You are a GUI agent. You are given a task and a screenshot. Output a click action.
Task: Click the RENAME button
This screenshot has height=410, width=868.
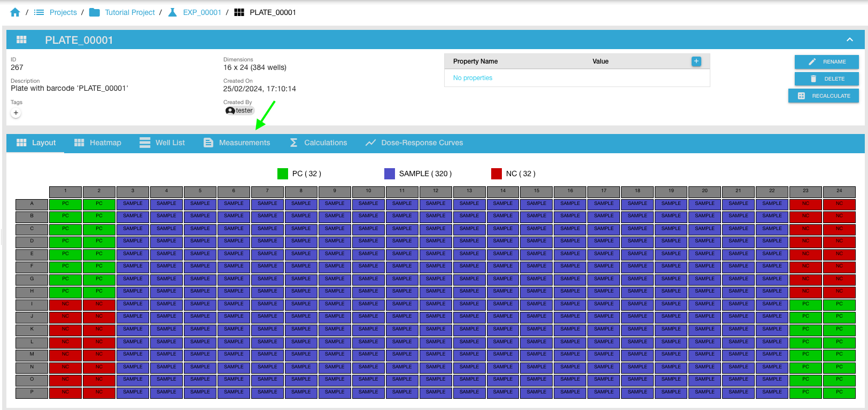[x=826, y=62]
